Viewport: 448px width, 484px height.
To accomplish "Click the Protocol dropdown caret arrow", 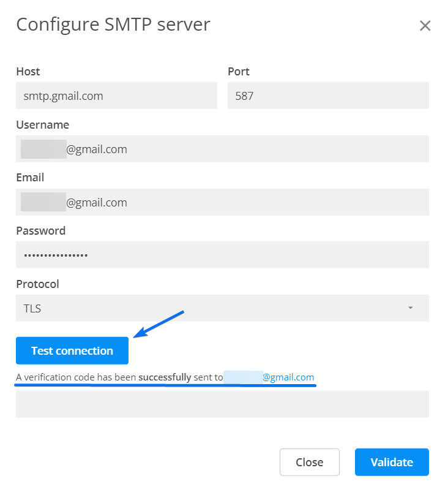I will click(410, 308).
